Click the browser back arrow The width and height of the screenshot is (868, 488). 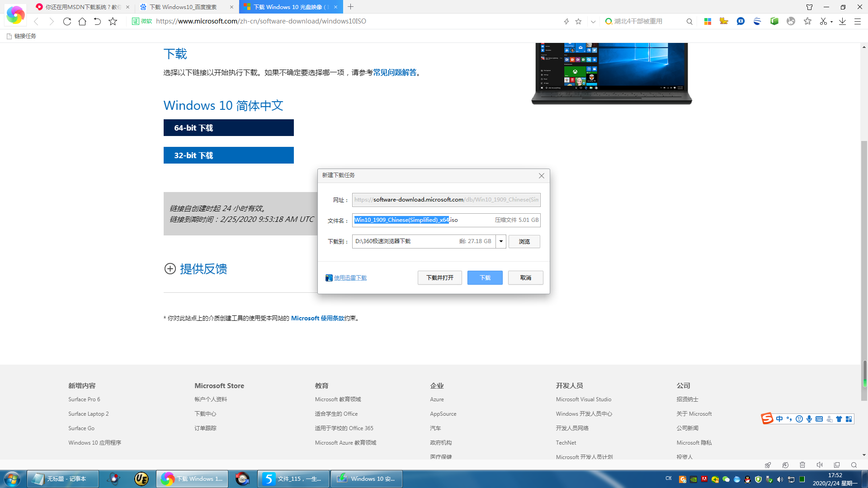coord(37,21)
